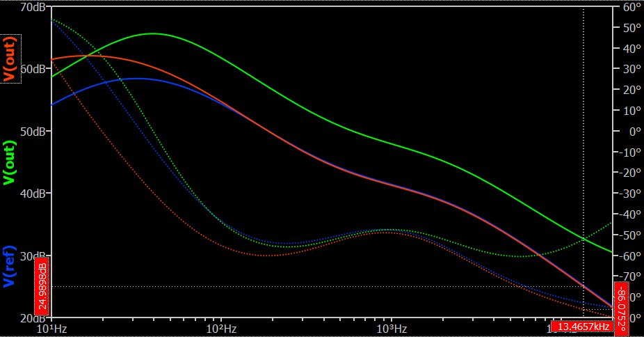The image size is (644, 337).
Task: Select the red V(out) trace label
Action: [10, 58]
